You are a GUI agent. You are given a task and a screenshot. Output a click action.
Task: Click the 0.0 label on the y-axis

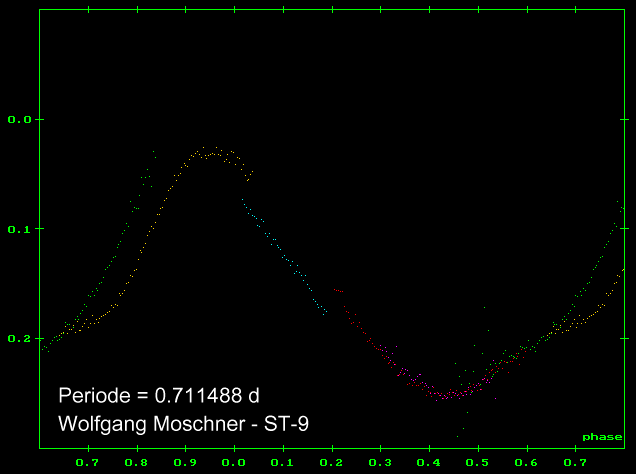click(20, 120)
